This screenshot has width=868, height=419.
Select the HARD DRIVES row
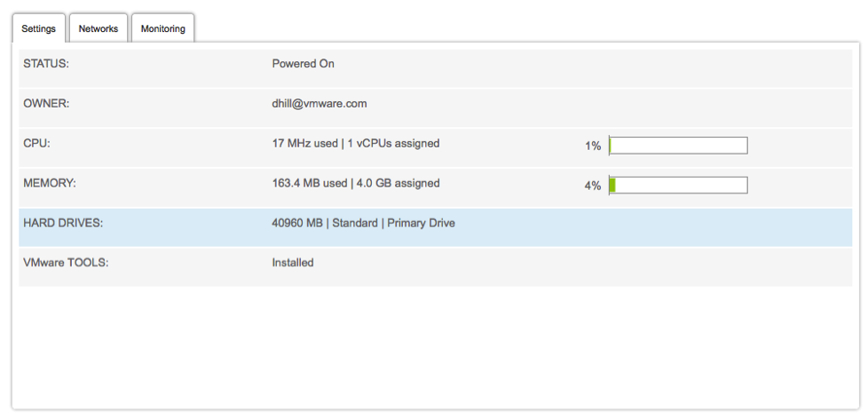[x=435, y=227]
